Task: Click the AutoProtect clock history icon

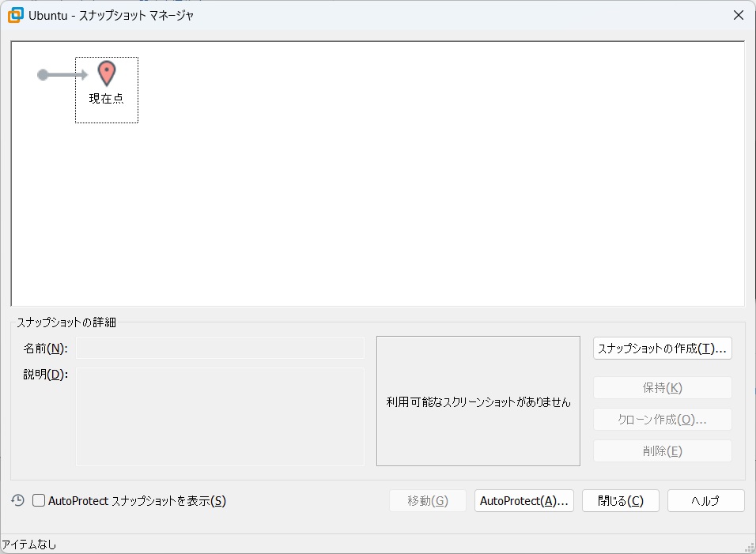Action: [18, 500]
